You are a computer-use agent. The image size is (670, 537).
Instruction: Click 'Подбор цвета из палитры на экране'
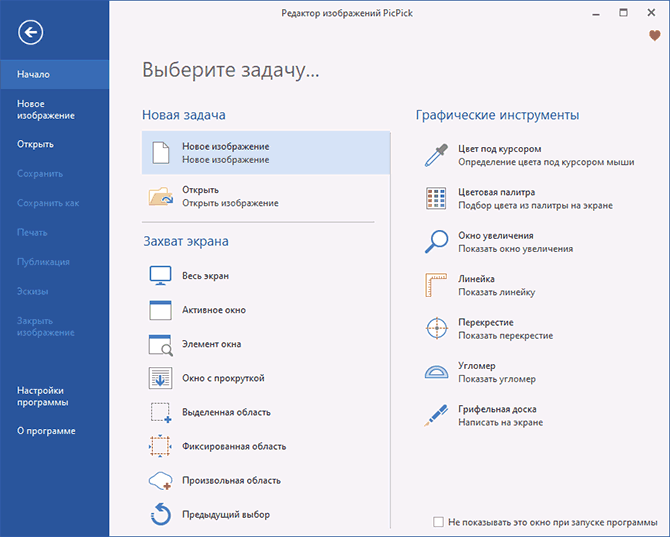click(535, 205)
